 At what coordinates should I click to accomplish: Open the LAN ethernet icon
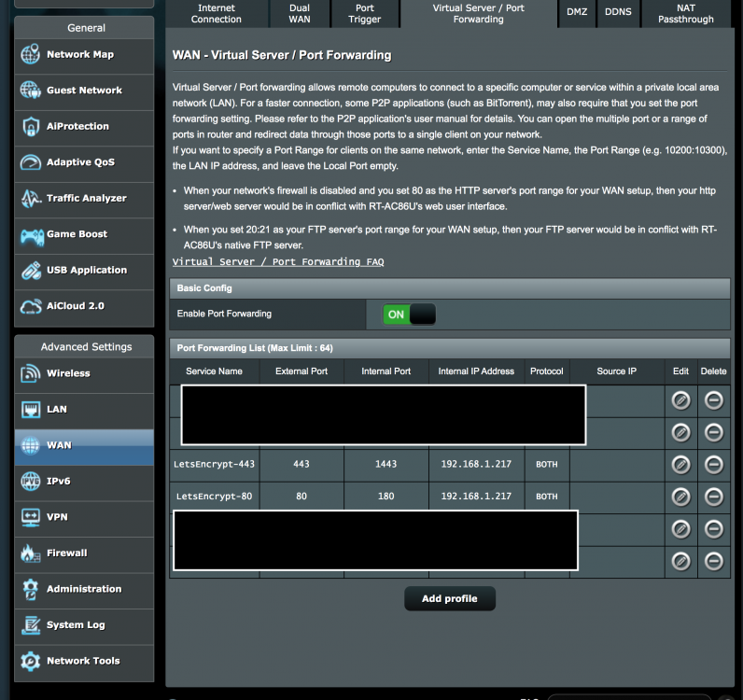click(31, 410)
